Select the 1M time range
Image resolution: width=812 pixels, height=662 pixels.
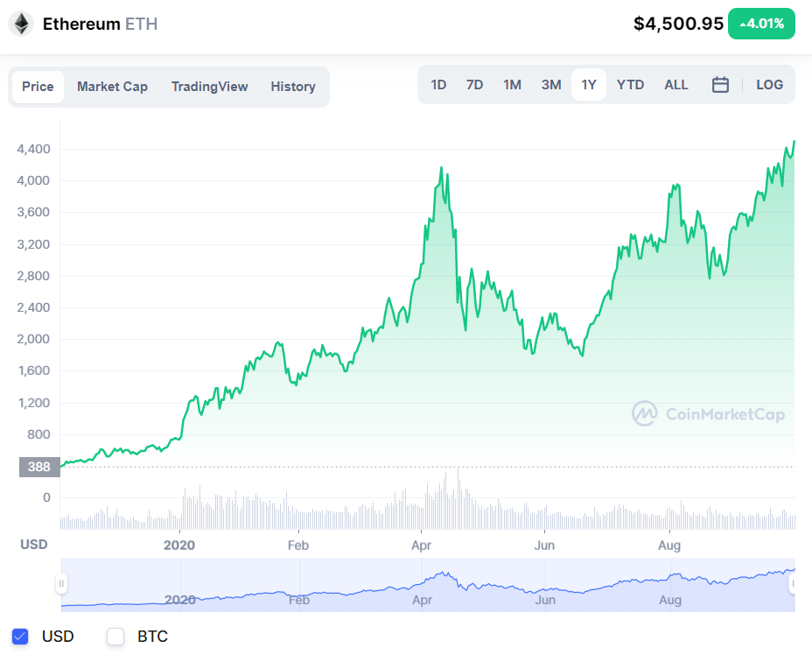512,84
